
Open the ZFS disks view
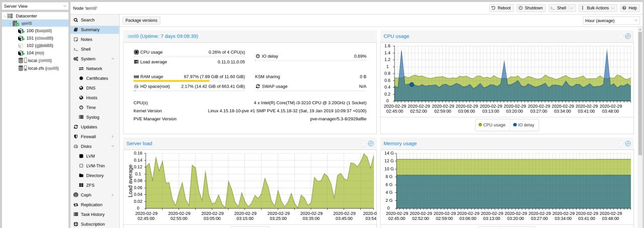tap(82, 185)
